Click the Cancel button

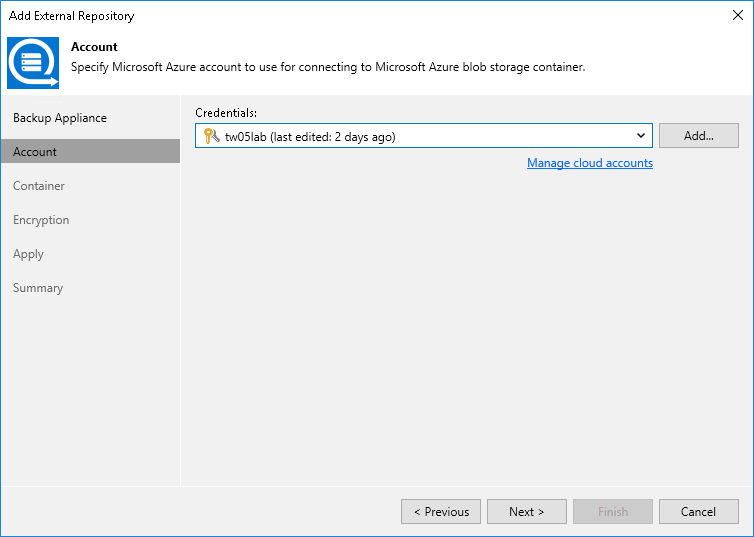[x=699, y=512]
